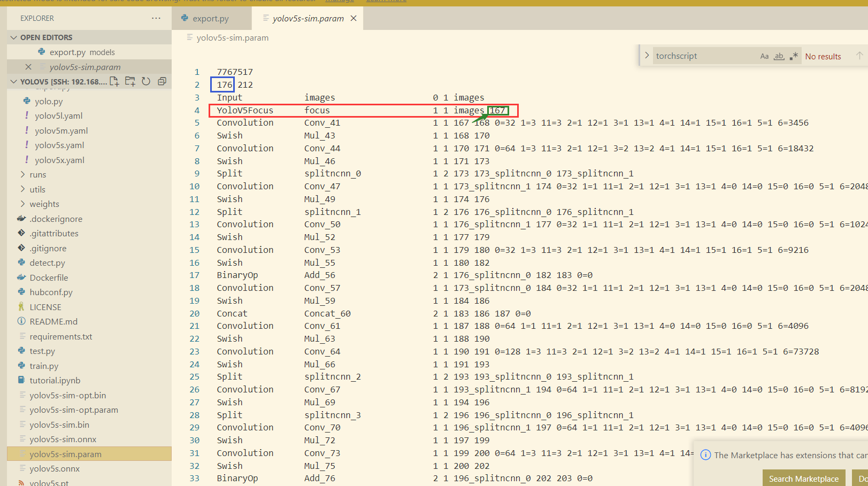868x486 pixels.
Task: Open yolov5m.yaml file
Action: (x=62, y=130)
